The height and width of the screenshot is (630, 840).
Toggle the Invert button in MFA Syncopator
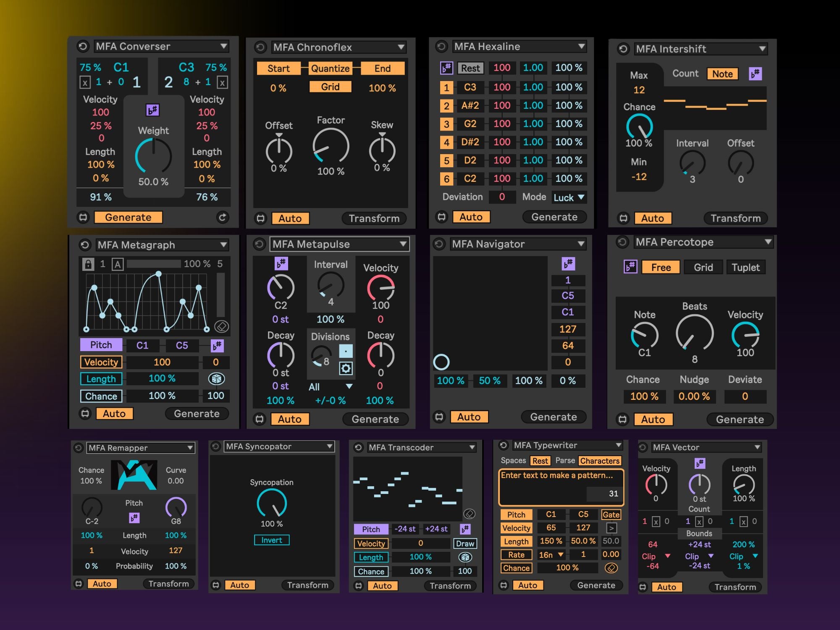coord(272,540)
